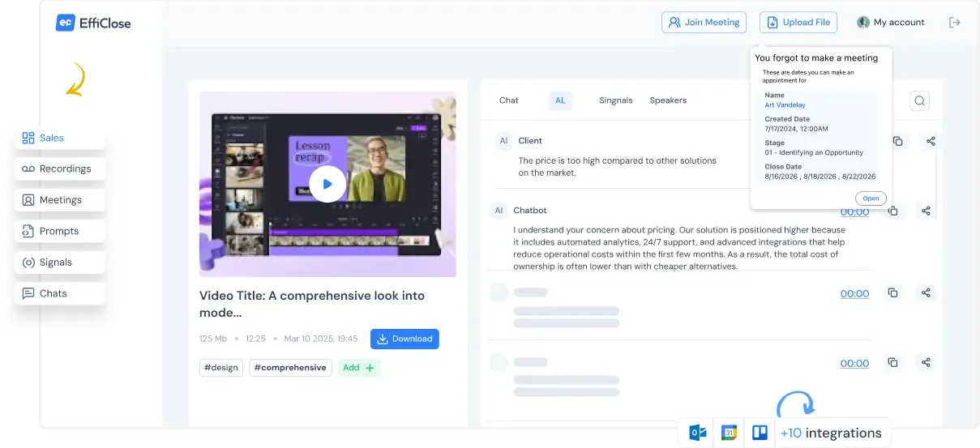980x448 pixels.
Task: Click the Google Calendar integration icon
Action: [729, 433]
